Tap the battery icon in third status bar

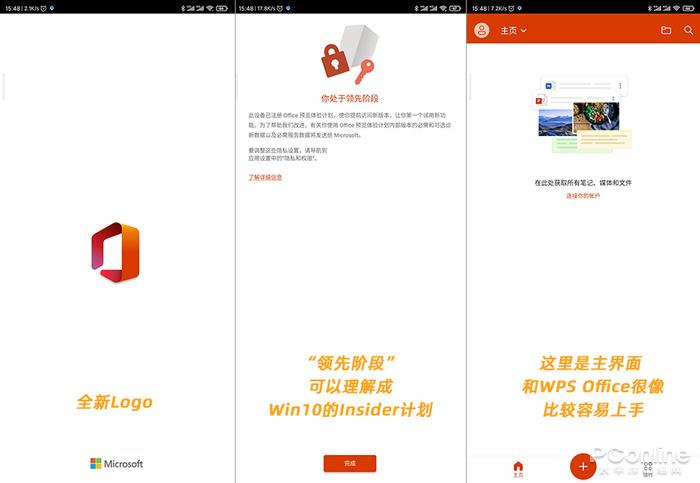tap(688, 8)
